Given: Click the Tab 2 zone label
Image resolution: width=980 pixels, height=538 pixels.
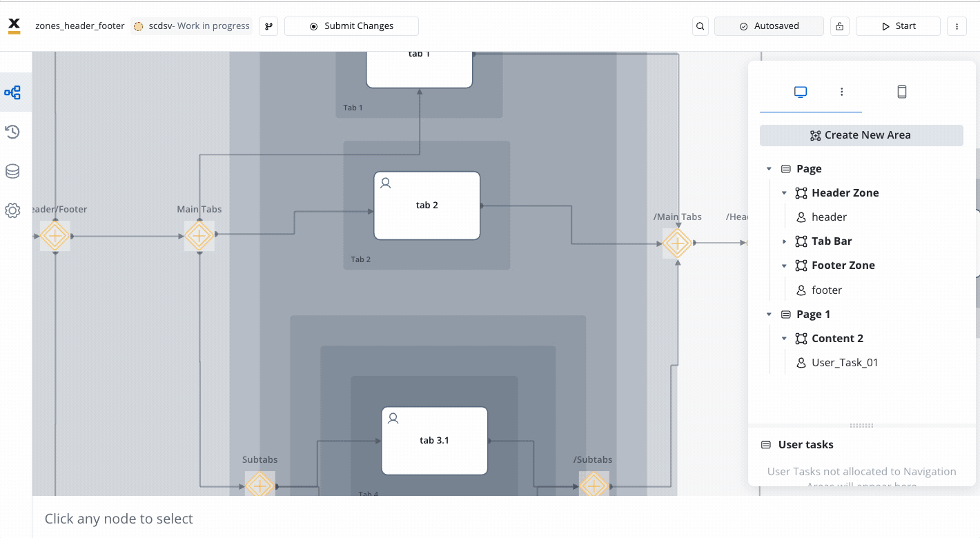Looking at the screenshot, I should tap(361, 259).
